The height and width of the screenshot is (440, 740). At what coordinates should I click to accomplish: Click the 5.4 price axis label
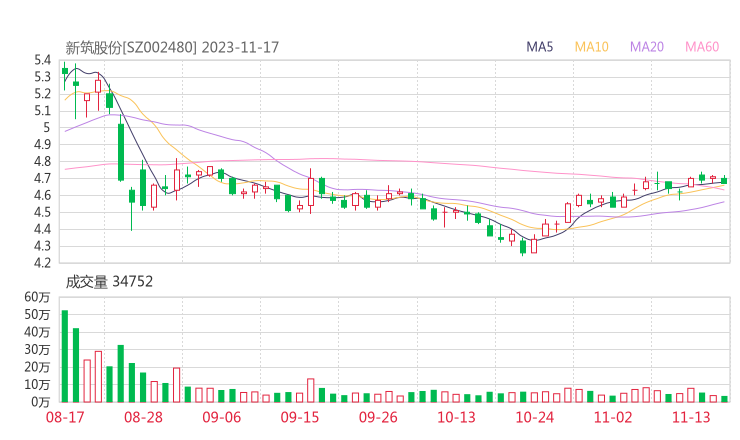[42, 60]
